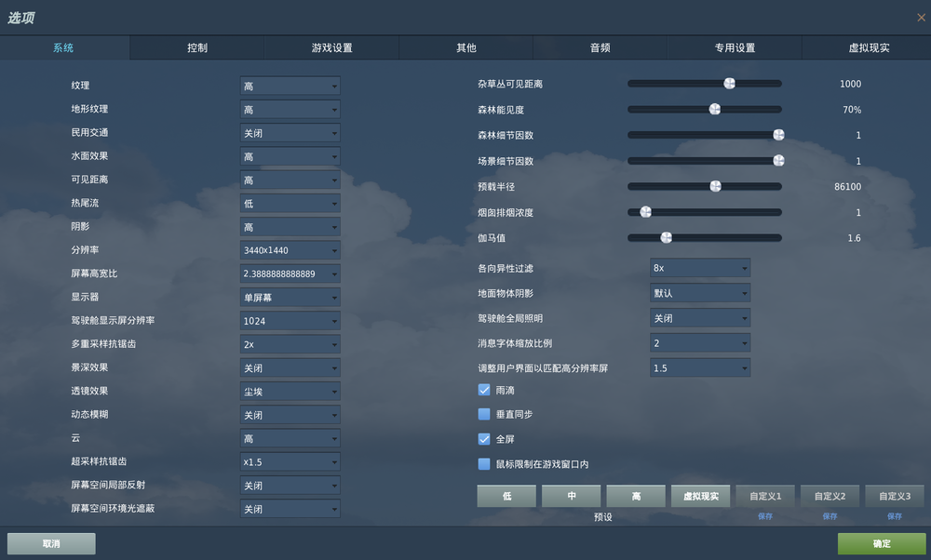931x560 pixels.
Task: 切换到控制选项卡
Action: (x=196, y=47)
